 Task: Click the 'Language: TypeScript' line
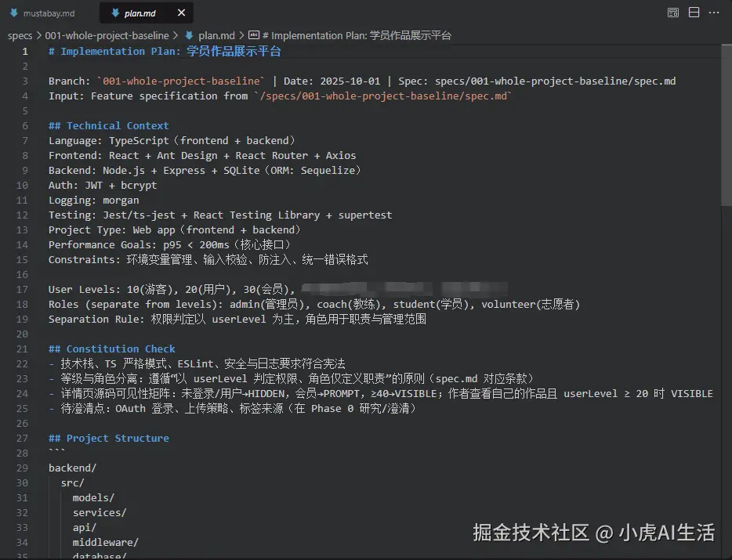(x=172, y=141)
